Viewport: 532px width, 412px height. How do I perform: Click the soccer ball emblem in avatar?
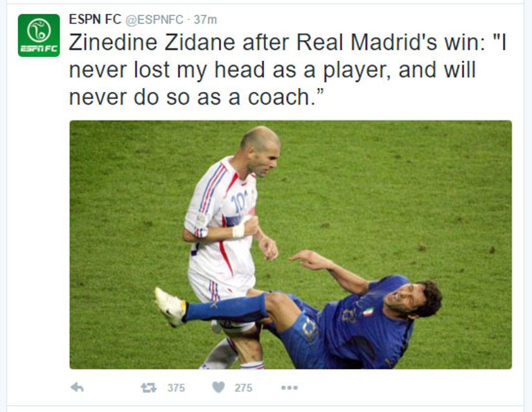39,30
